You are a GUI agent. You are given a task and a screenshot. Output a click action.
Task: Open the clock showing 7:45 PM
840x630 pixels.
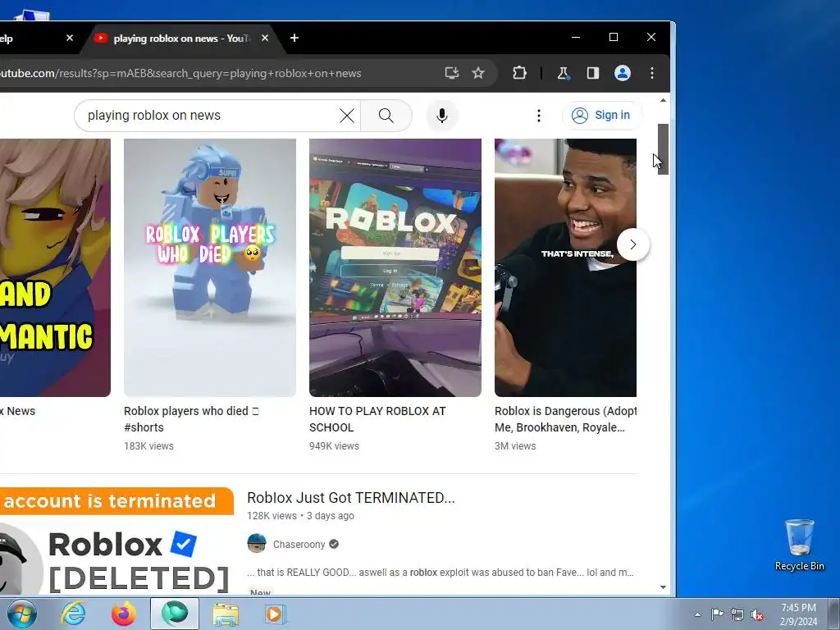[798, 614]
